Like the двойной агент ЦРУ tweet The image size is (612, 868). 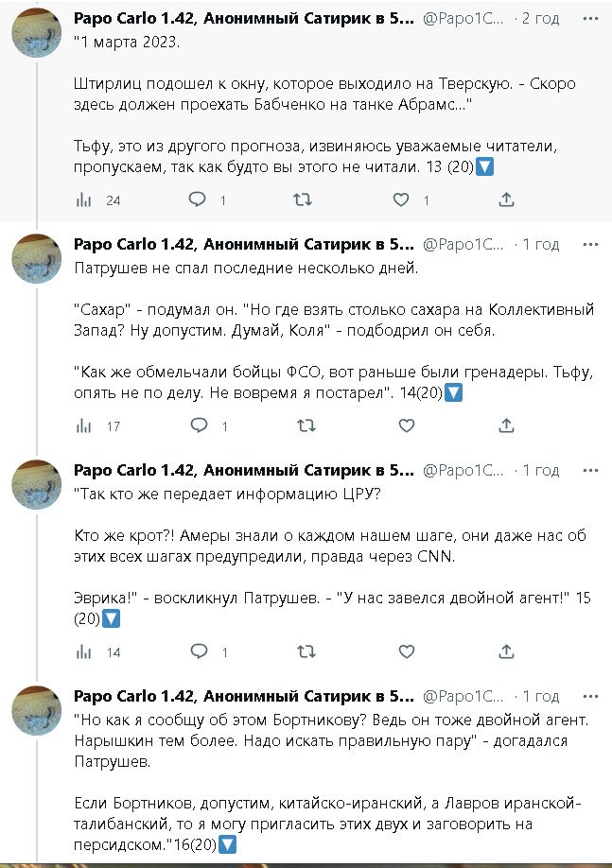pyautogui.click(x=407, y=651)
